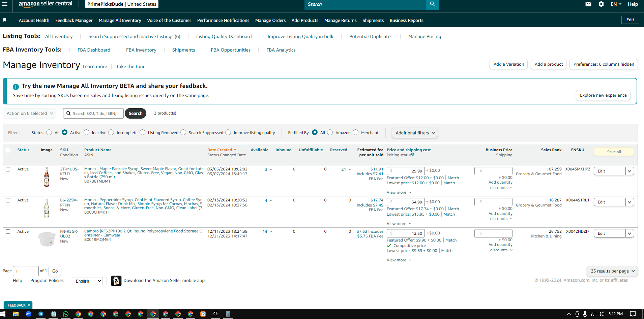Open File Explorer from the taskbar
Viewport: 644px width, 319px height.
(x=16, y=314)
